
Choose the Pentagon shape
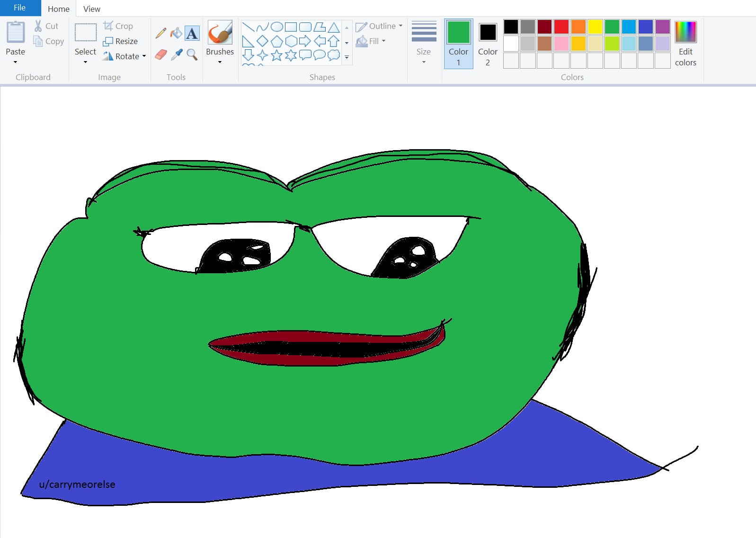pos(277,41)
